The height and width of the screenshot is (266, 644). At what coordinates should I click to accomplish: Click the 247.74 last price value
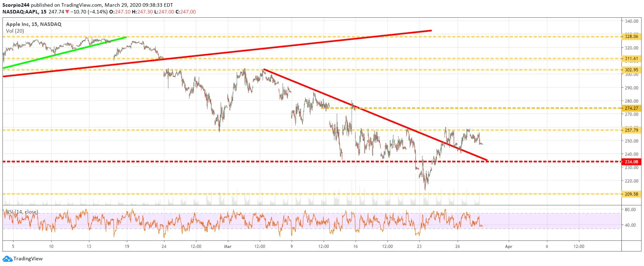coord(56,12)
